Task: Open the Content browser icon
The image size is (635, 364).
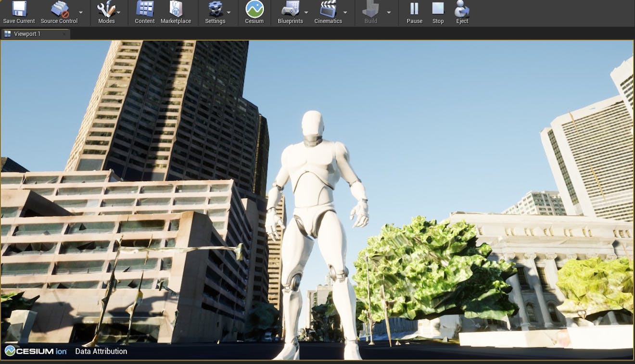Action: click(145, 13)
